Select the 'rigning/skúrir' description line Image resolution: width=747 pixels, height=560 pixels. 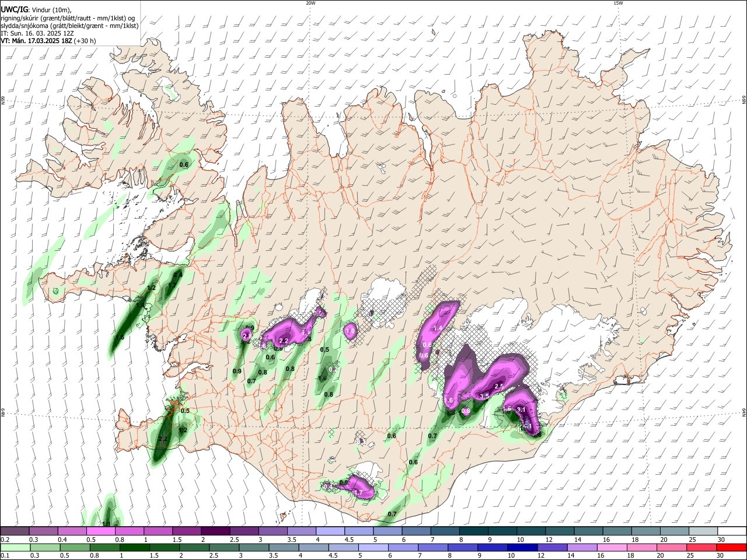click(x=68, y=18)
